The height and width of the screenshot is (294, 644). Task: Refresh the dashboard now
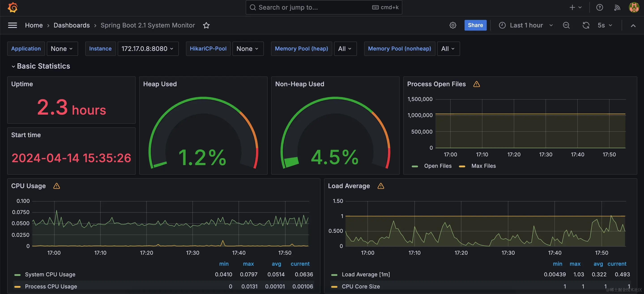[586, 25]
